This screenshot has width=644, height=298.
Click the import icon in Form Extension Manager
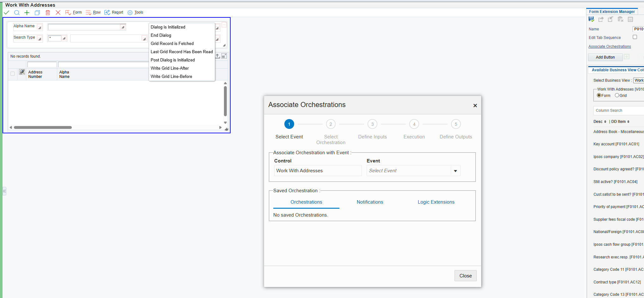click(x=610, y=19)
